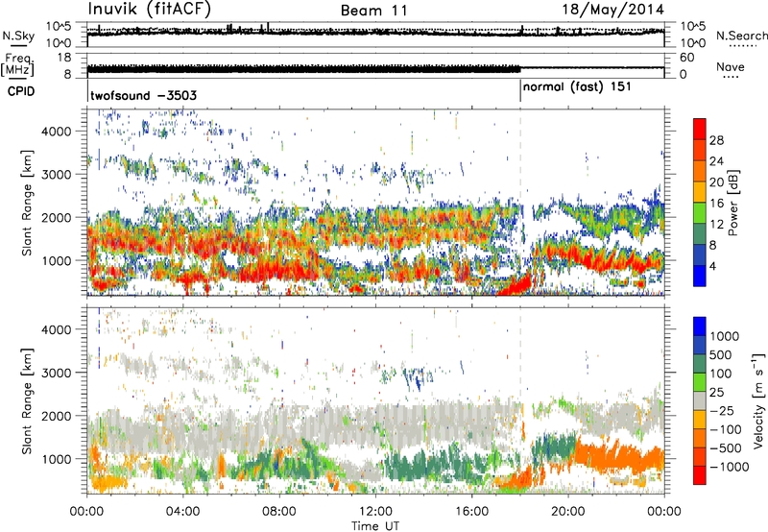Image resolution: width=768 pixels, height=532 pixels.
Task: Click the '28' power colorbar value
Action: (x=716, y=140)
